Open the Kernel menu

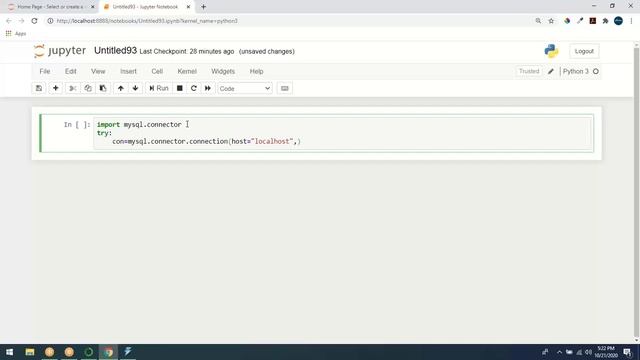pos(187,71)
